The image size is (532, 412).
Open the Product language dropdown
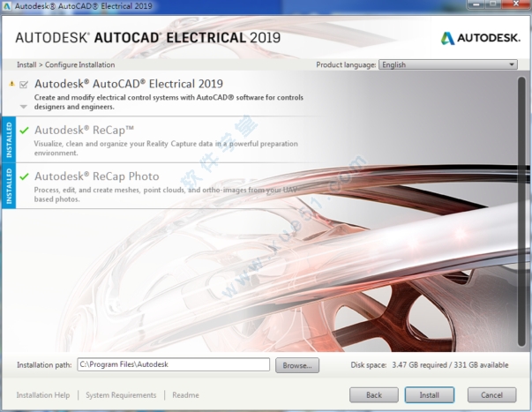pos(448,64)
